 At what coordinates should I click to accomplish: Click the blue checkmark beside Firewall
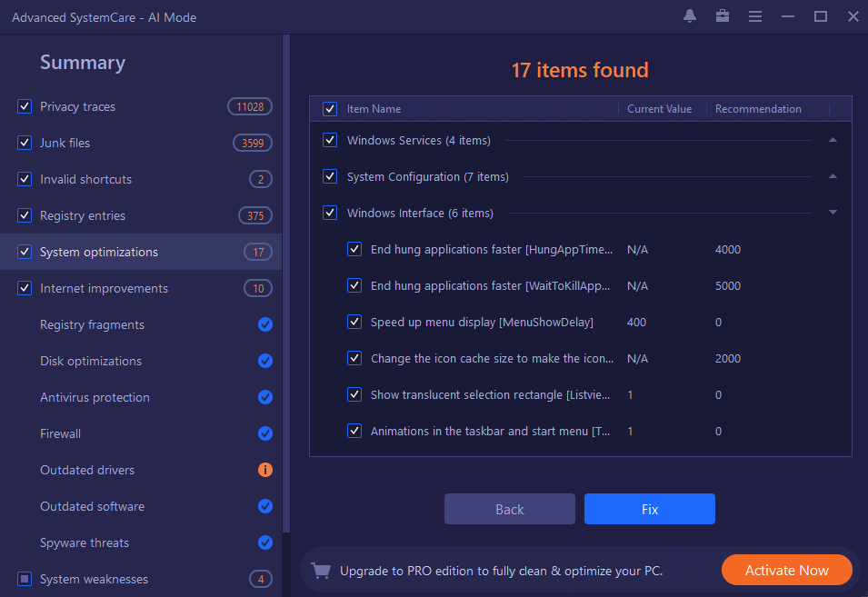point(265,433)
